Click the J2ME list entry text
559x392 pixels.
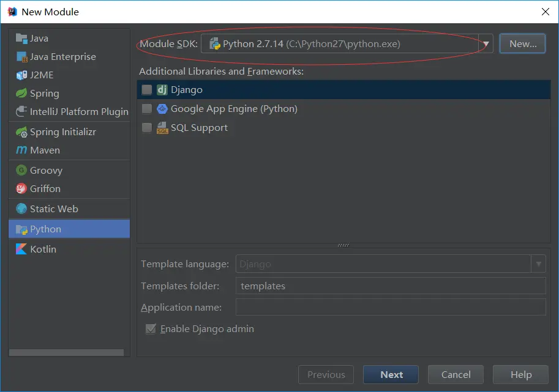(42, 75)
